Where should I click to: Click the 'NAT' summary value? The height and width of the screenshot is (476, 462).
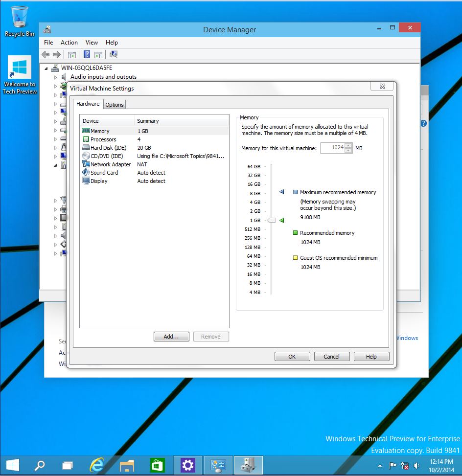[142, 164]
